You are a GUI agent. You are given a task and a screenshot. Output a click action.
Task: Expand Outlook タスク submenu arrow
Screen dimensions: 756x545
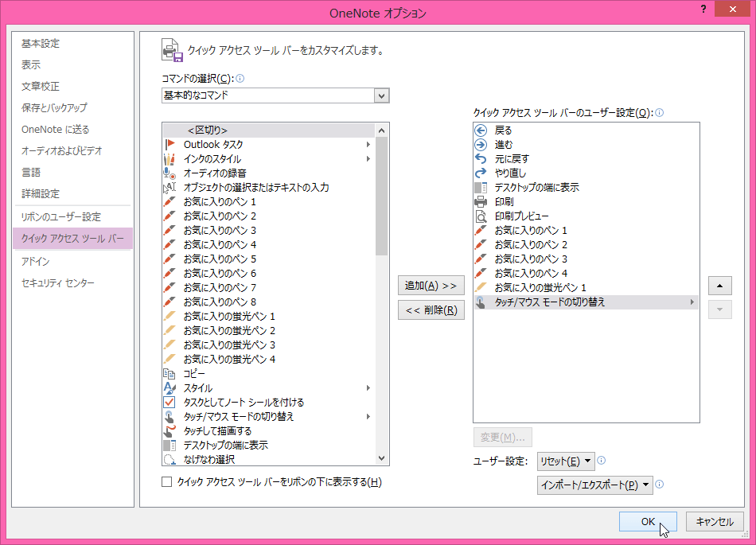coord(368,145)
